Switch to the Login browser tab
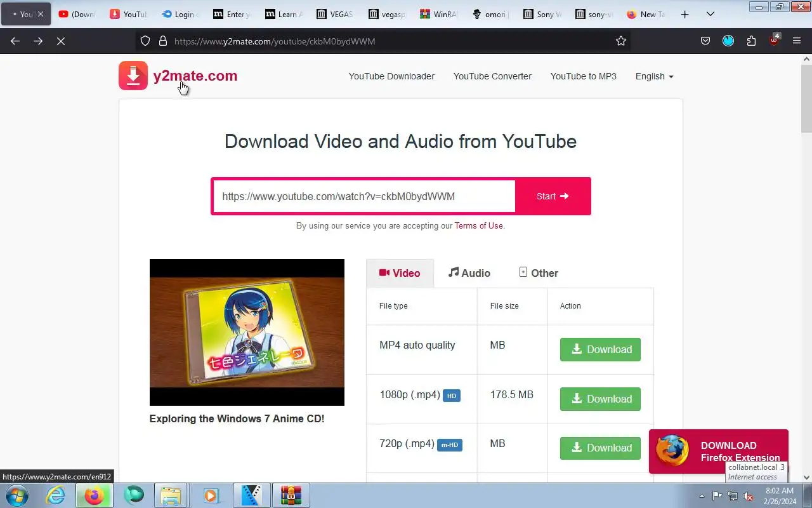 [x=180, y=14]
